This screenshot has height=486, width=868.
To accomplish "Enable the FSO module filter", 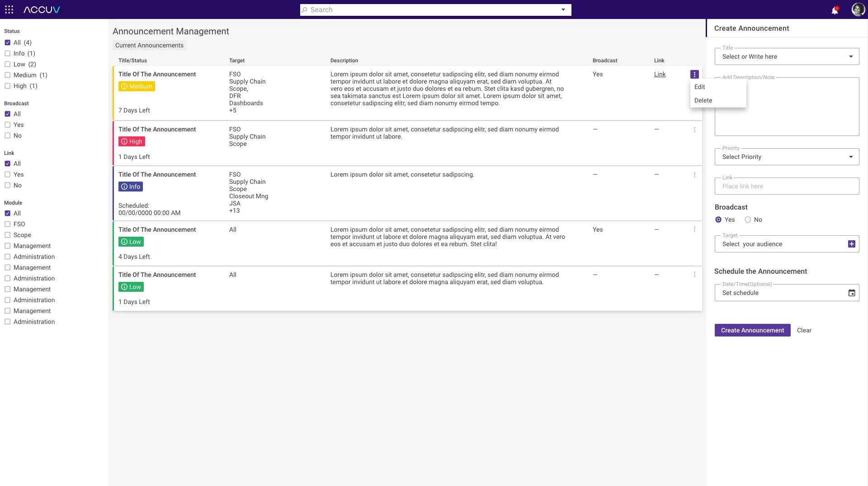I will (x=7, y=224).
